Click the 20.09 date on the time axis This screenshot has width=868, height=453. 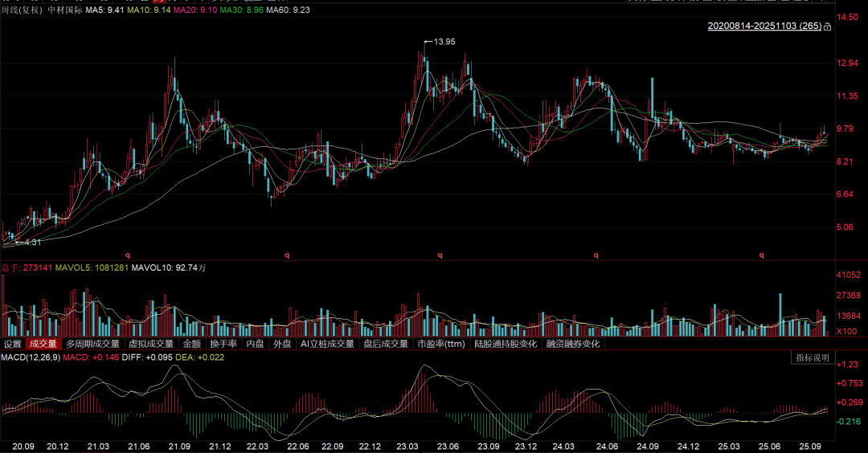point(23,447)
